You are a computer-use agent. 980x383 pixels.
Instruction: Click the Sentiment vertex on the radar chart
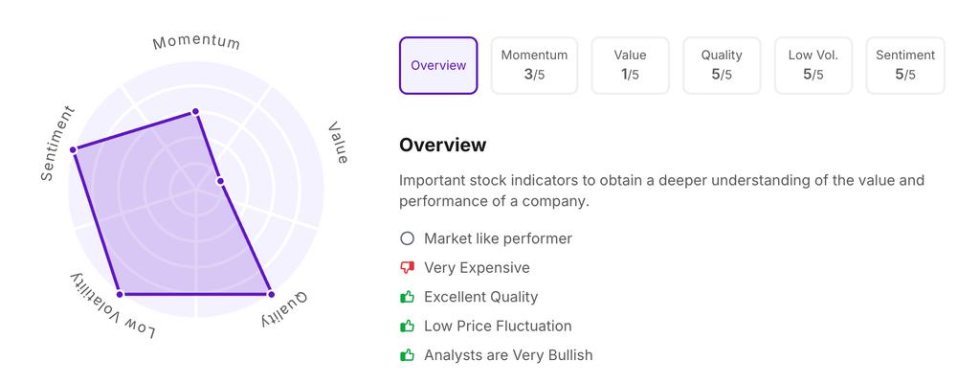pos(74,149)
